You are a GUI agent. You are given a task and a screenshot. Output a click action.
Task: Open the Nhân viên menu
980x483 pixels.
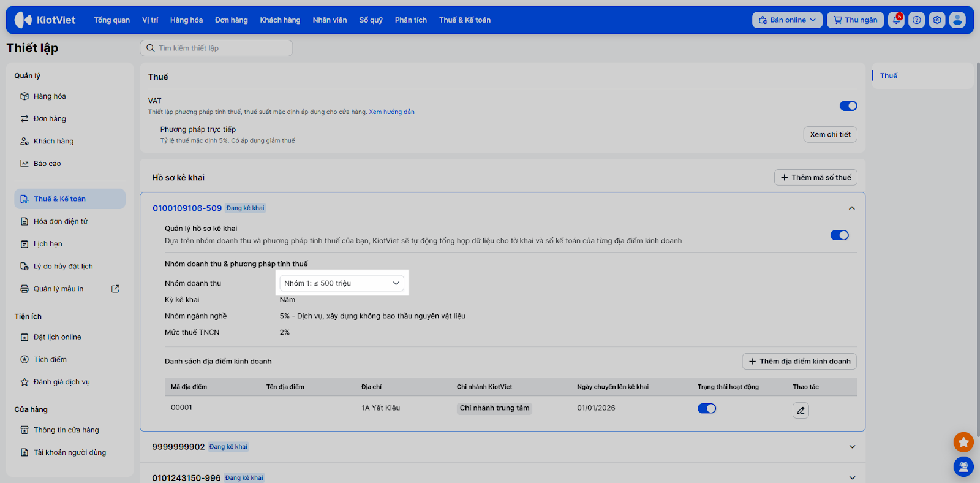(330, 20)
